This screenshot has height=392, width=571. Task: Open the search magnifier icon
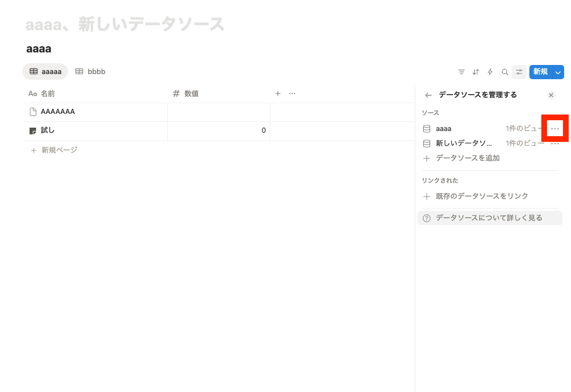(x=505, y=72)
